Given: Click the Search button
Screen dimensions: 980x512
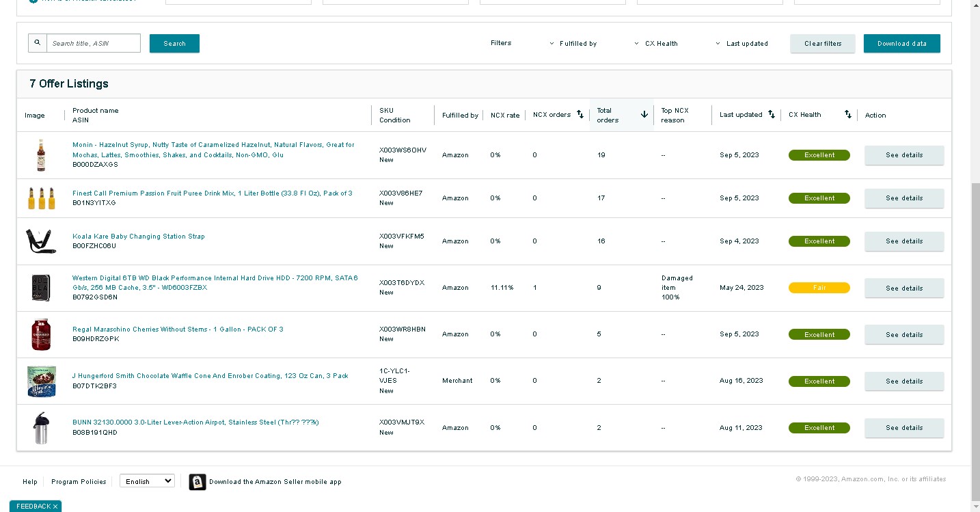Looking at the screenshot, I should (x=174, y=43).
